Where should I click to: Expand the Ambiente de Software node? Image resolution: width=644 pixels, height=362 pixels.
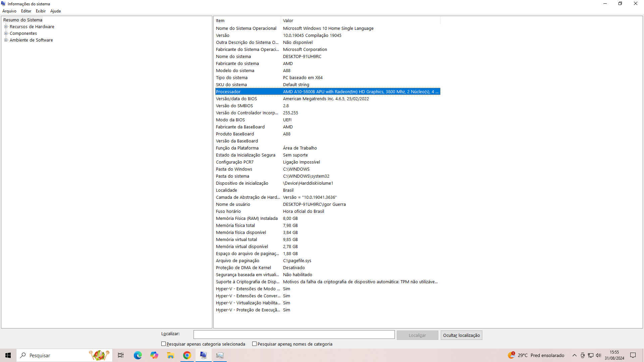[x=6, y=40]
